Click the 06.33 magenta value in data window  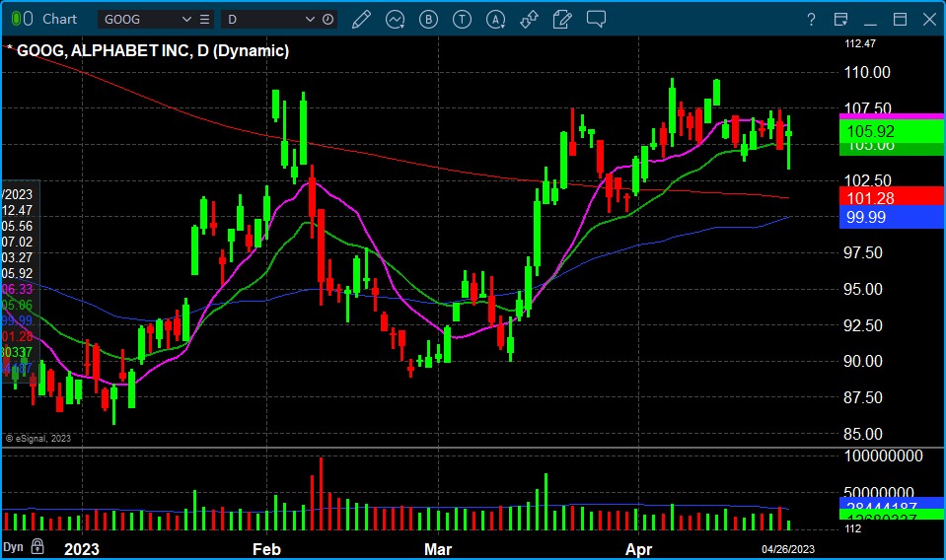click(18, 289)
